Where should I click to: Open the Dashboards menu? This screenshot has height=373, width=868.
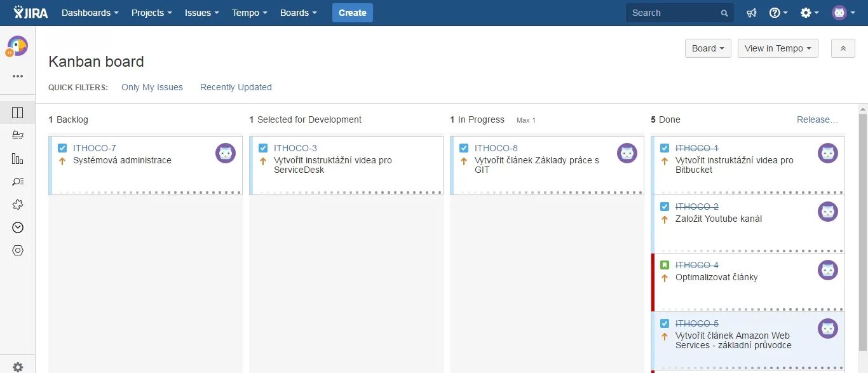(x=90, y=13)
